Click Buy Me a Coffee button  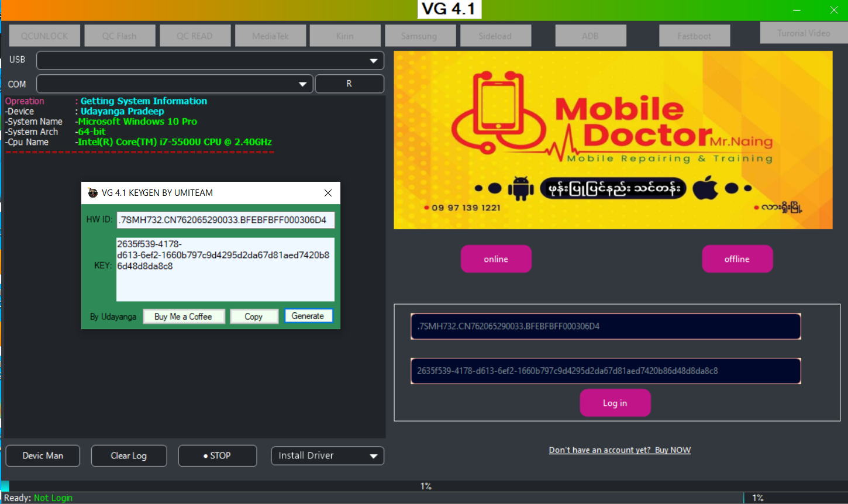(x=184, y=316)
